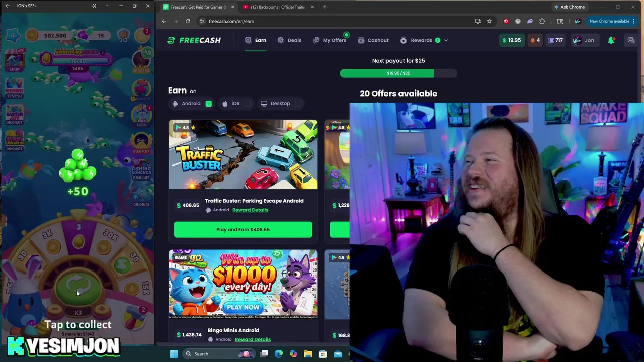Tap the blue star level 4 badge

tap(12, 35)
